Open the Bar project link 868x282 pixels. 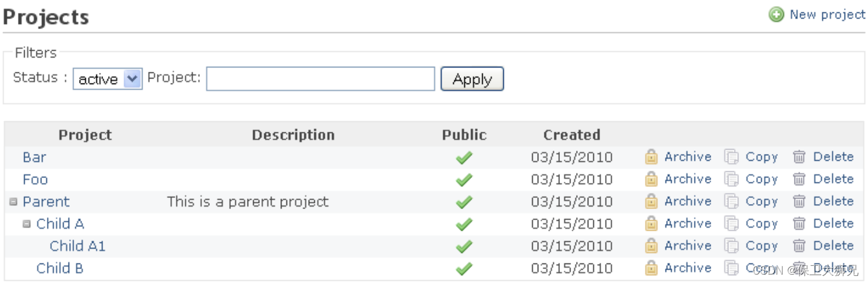point(34,157)
